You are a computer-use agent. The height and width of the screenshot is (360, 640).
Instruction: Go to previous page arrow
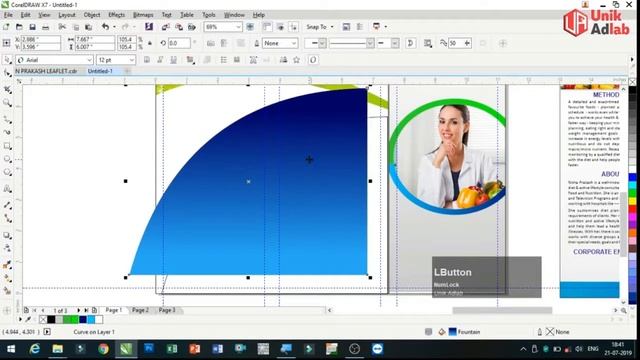coord(42,311)
